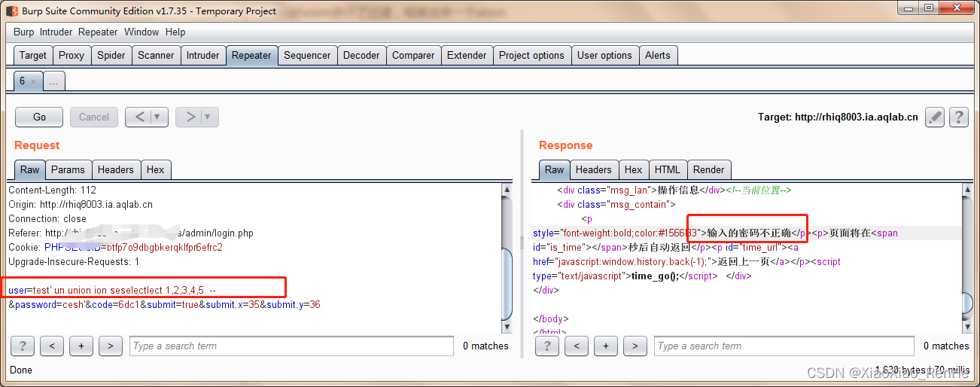The height and width of the screenshot is (387, 980).
Task: Select the Repeater main tab
Action: pyautogui.click(x=251, y=55)
